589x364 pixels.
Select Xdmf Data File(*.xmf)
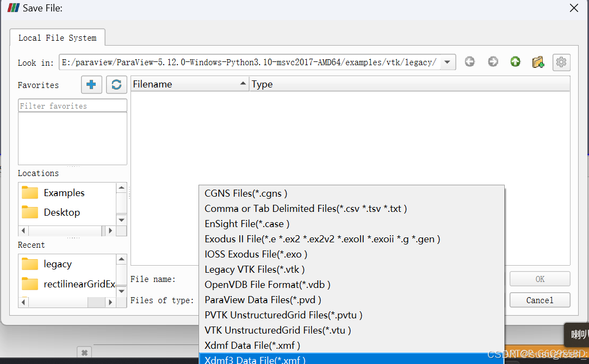[351, 345]
